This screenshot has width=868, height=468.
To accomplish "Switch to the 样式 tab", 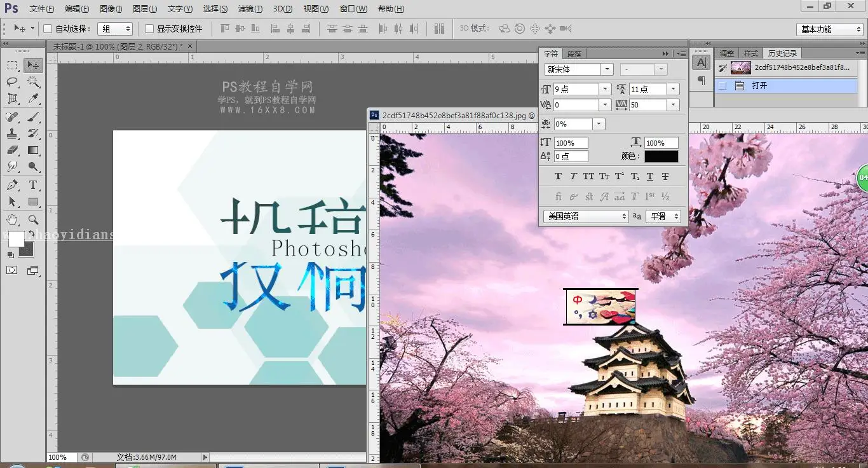I will point(751,53).
